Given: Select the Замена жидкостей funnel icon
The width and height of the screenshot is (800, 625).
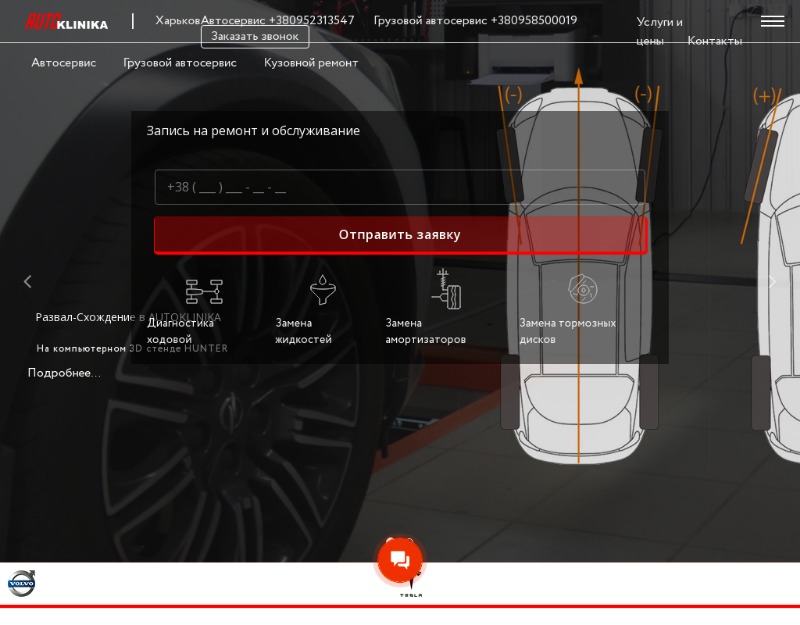Looking at the screenshot, I should click(x=322, y=290).
